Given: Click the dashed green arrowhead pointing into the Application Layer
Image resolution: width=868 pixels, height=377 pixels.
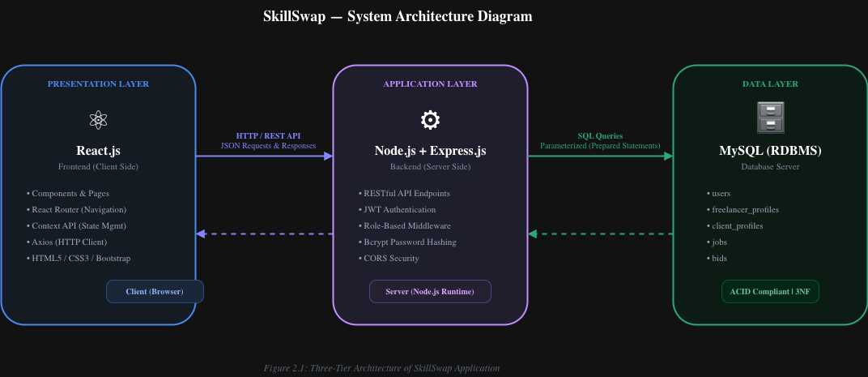Looking at the screenshot, I should [x=533, y=234].
